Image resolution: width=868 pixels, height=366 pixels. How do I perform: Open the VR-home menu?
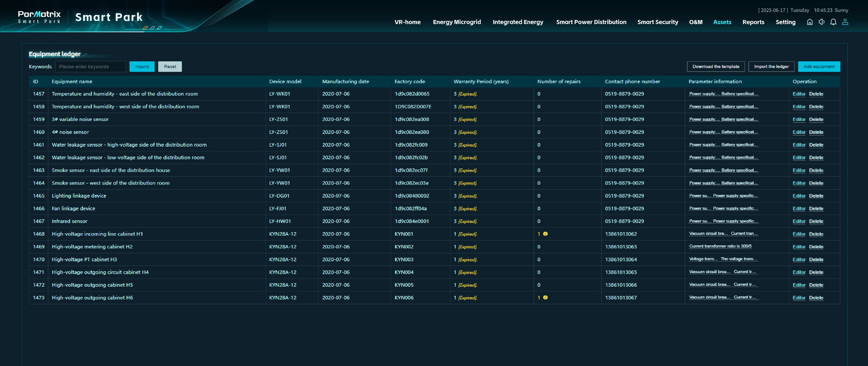point(407,22)
